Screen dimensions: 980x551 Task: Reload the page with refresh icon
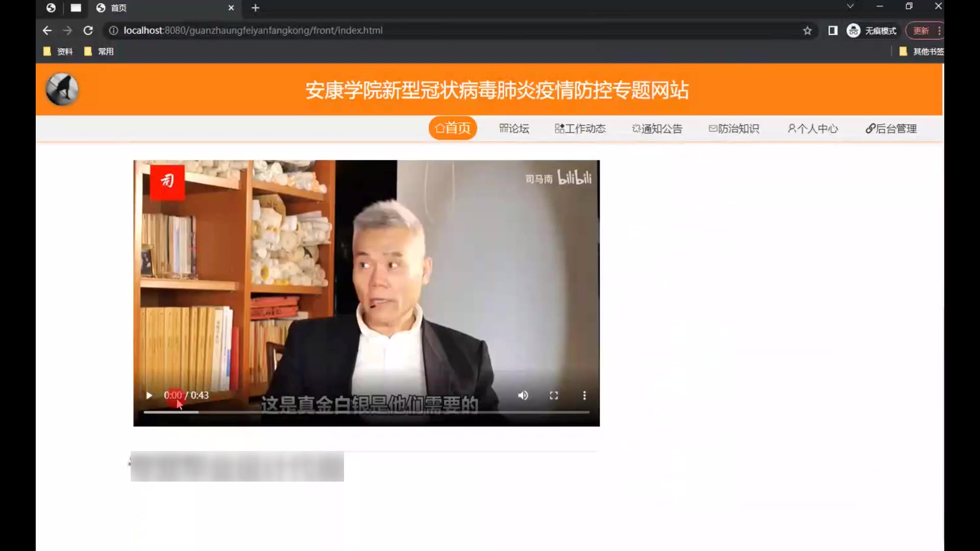[x=88, y=31]
